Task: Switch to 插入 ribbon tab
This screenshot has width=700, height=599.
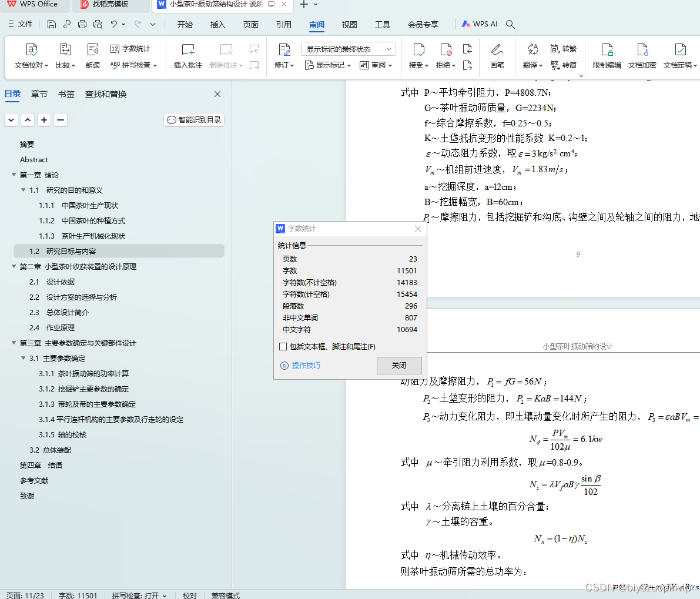Action: [x=218, y=25]
